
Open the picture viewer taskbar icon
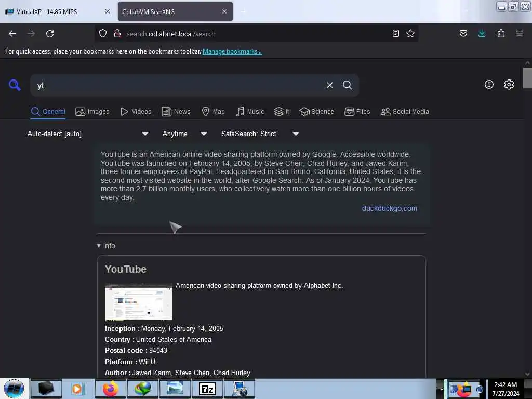click(x=175, y=389)
